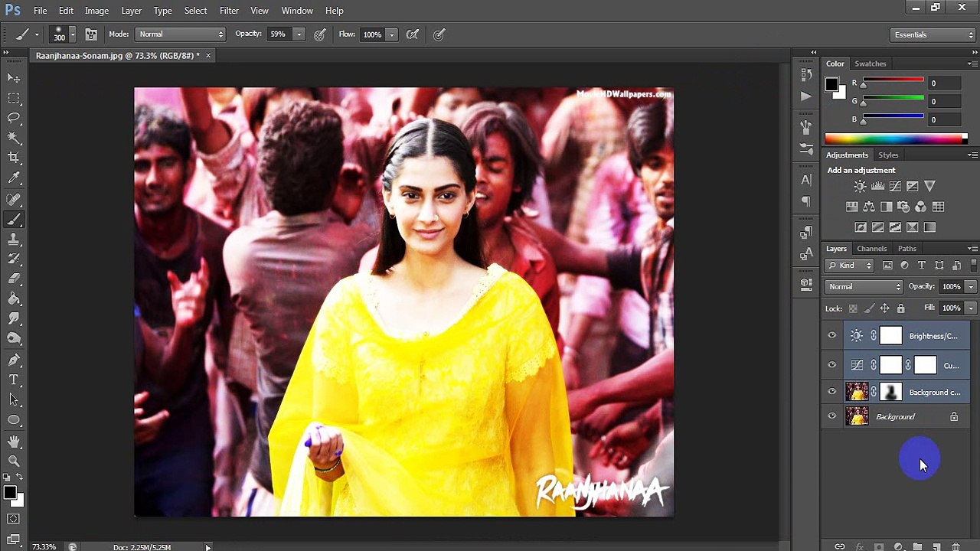
Task: Open the Filter menu
Action: (x=229, y=11)
